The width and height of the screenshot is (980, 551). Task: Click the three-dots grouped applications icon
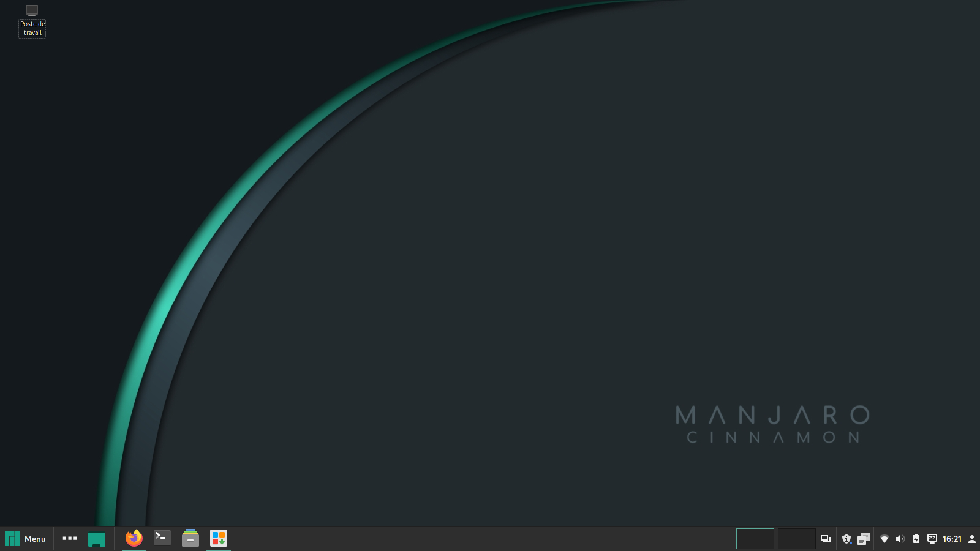pyautogui.click(x=70, y=539)
